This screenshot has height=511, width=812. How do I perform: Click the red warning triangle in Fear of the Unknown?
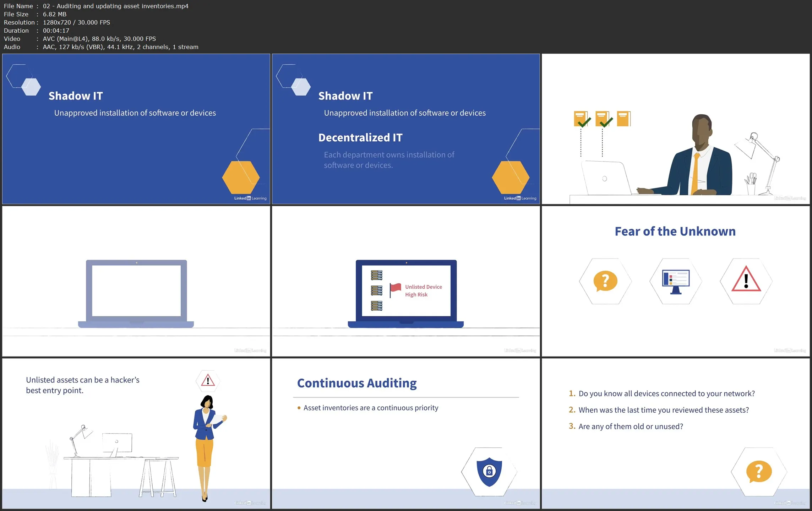[x=746, y=281]
